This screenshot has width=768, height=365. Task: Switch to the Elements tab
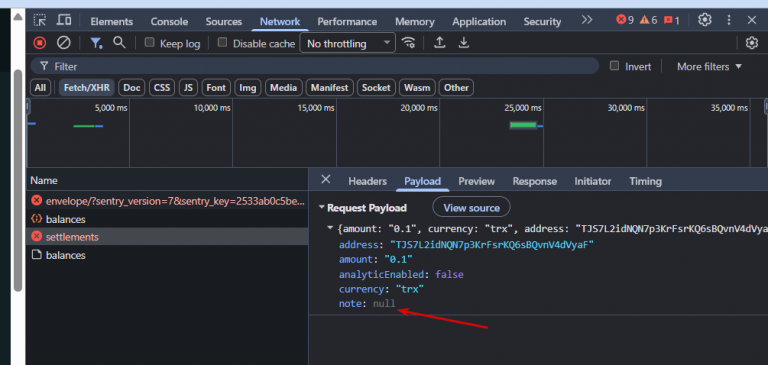point(112,22)
